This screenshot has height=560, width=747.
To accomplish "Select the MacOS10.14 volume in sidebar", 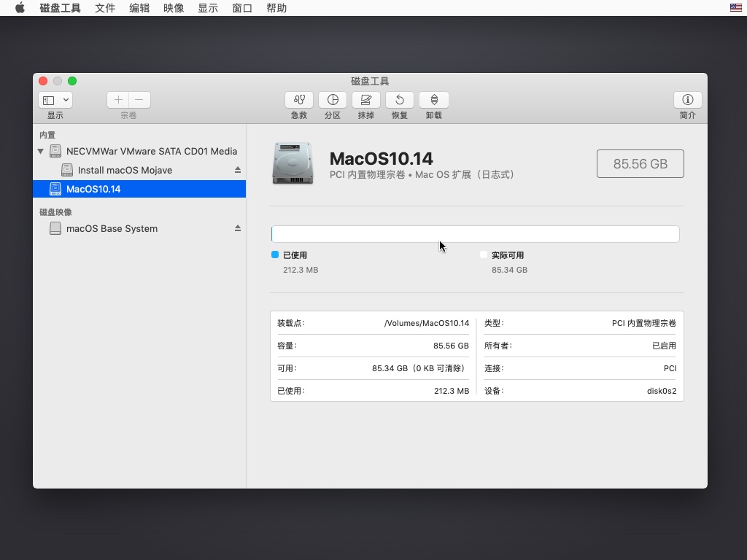I will [x=93, y=189].
